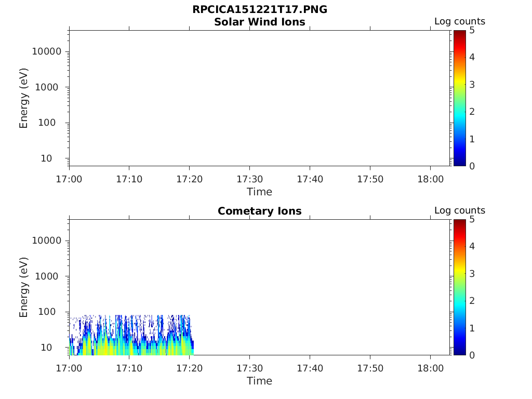Click the Energy (eV) axis label of top plot
Viewport: 532px width, 399px height.
(23, 98)
